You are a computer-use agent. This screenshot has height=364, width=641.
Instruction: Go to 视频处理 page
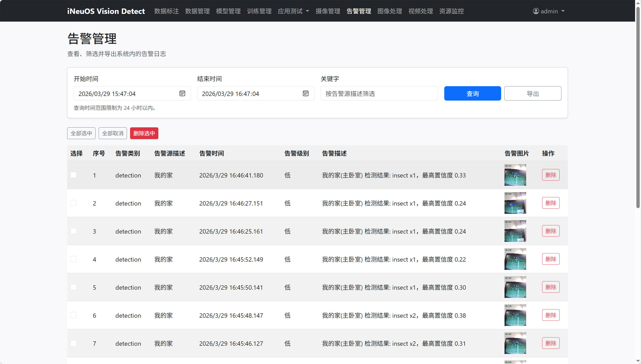coord(421,11)
